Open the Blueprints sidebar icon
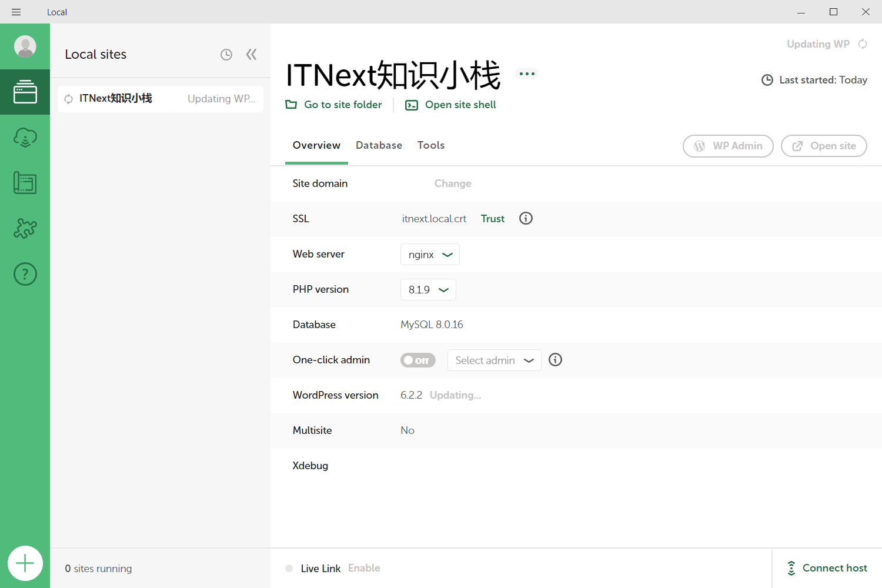882x588 pixels. pyautogui.click(x=25, y=183)
